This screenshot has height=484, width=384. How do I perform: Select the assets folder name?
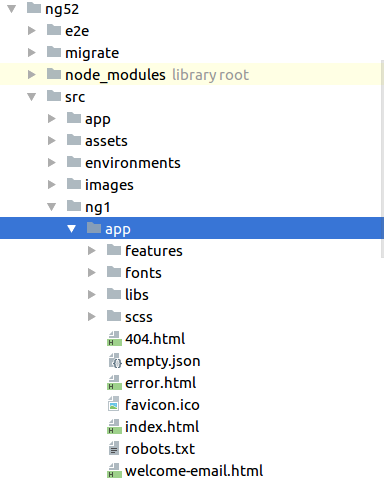coord(106,141)
